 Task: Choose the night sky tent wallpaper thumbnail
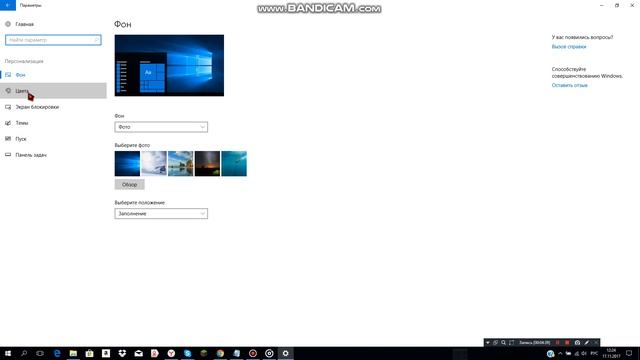[x=207, y=164]
